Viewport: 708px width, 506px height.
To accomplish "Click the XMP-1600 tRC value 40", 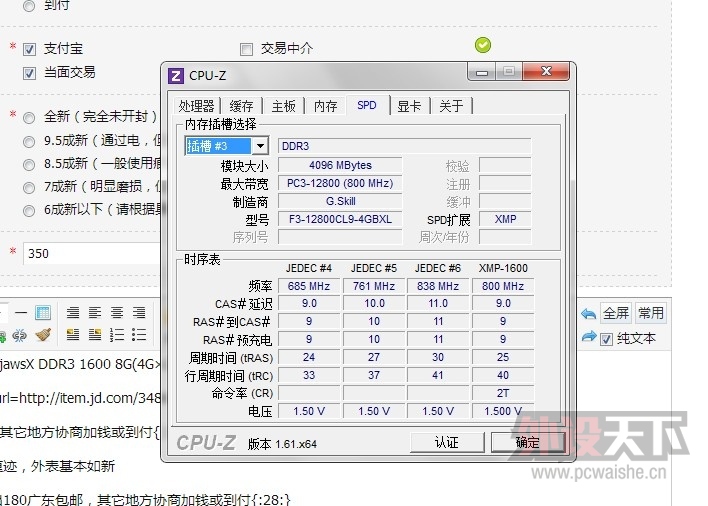I will 503,375.
